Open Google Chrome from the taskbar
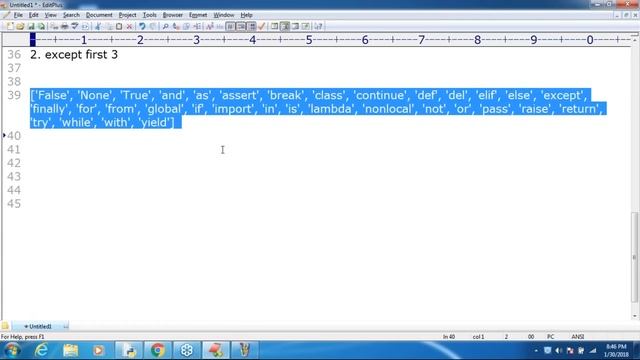Viewport: 640px width, 360px height. coord(158,350)
